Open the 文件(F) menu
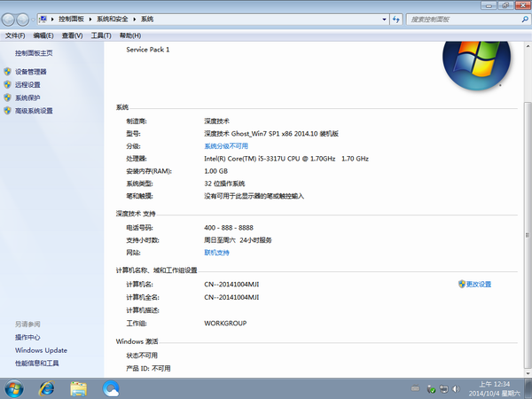 pyautogui.click(x=15, y=35)
